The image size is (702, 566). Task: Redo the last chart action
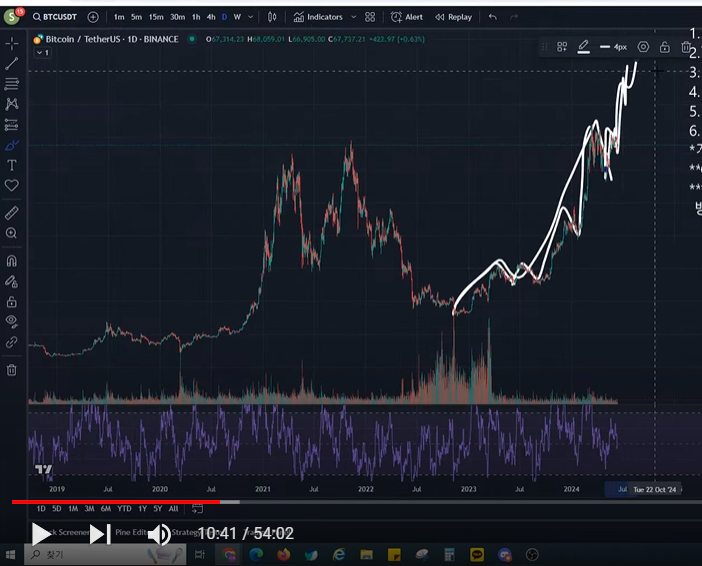(514, 17)
